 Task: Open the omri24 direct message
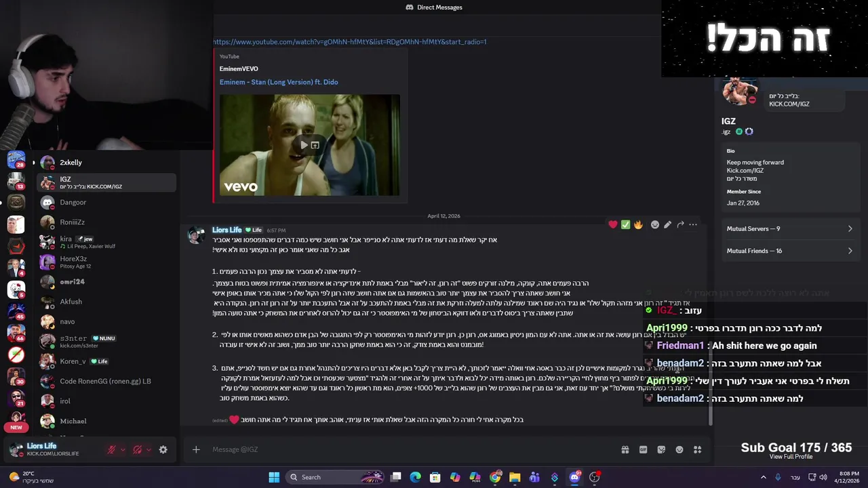(106, 282)
